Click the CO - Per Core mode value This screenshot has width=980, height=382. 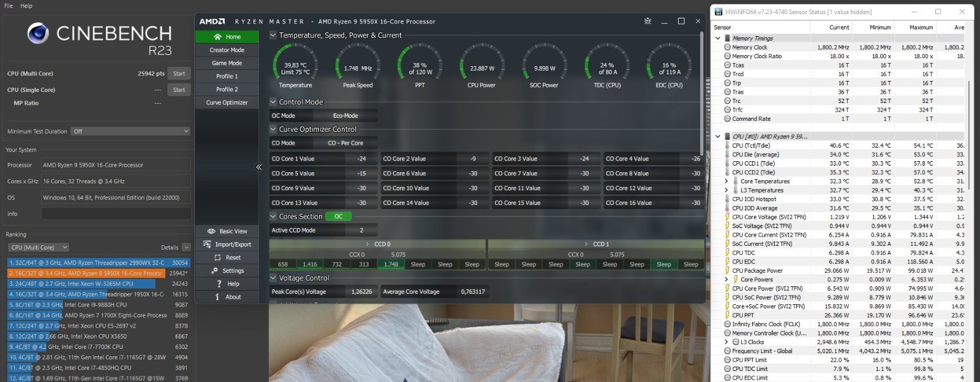(x=345, y=143)
